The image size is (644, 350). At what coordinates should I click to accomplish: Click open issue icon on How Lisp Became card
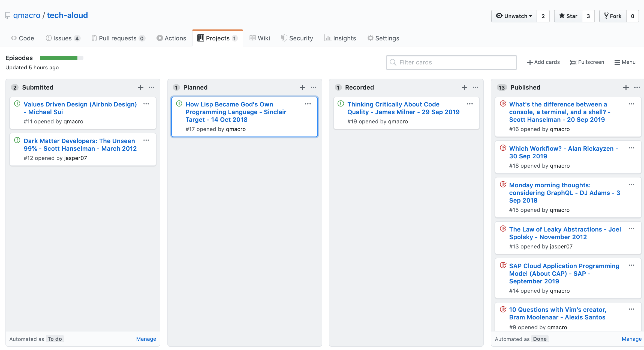coord(179,104)
